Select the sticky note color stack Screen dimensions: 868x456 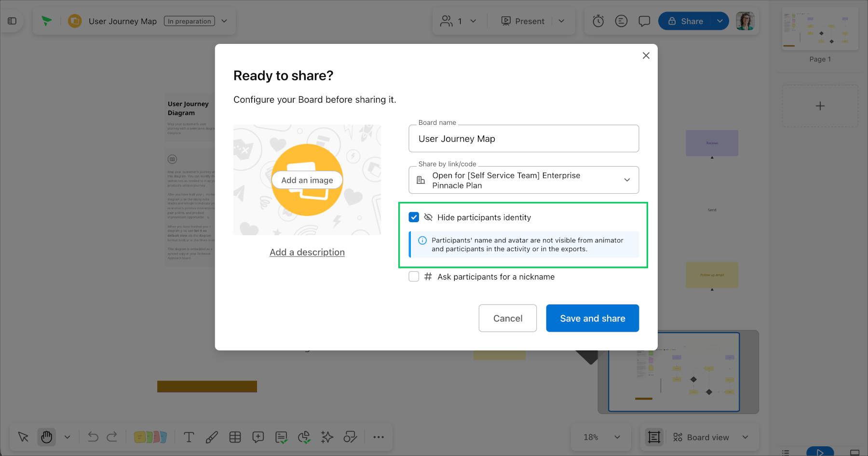[150, 437]
